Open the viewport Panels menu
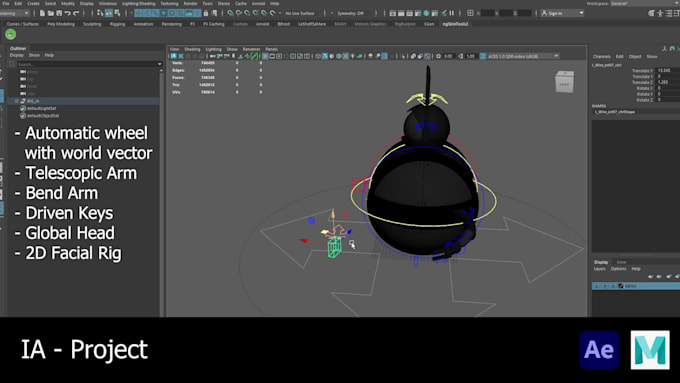Image resolution: width=680 pixels, height=383 pixels. pos(271,49)
